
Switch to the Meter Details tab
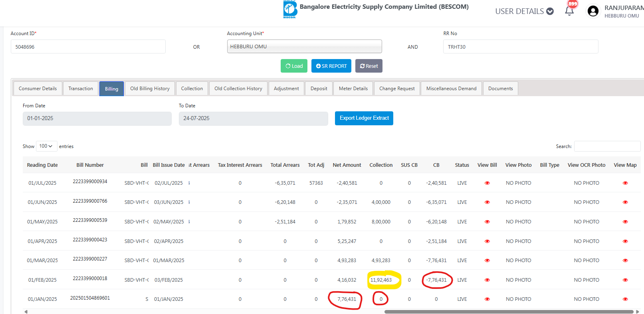point(353,89)
